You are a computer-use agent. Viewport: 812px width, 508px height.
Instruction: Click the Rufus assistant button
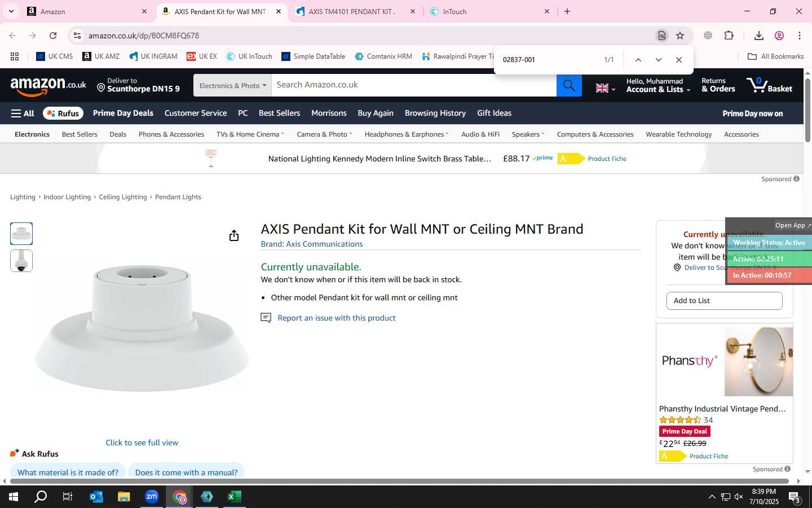click(x=63, y=113)
